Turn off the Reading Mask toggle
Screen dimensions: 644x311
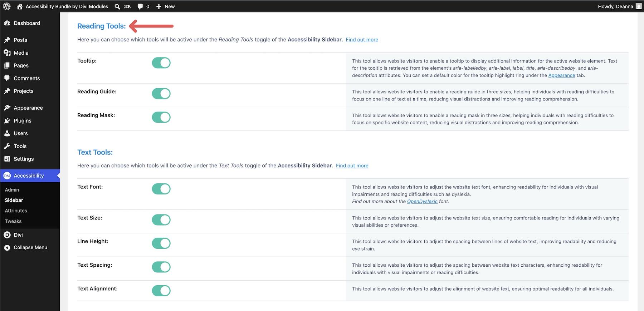(x=161, y=117)
